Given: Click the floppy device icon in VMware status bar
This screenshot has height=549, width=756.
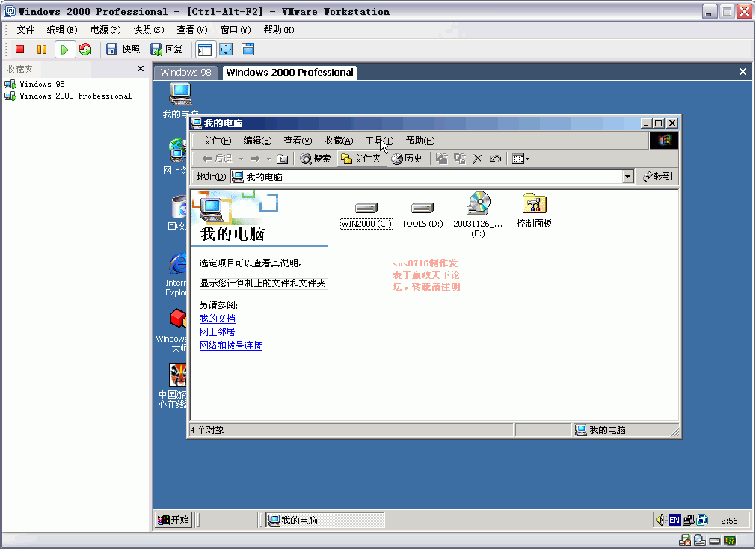Looking at the screenshot, I should click(685, 542).
